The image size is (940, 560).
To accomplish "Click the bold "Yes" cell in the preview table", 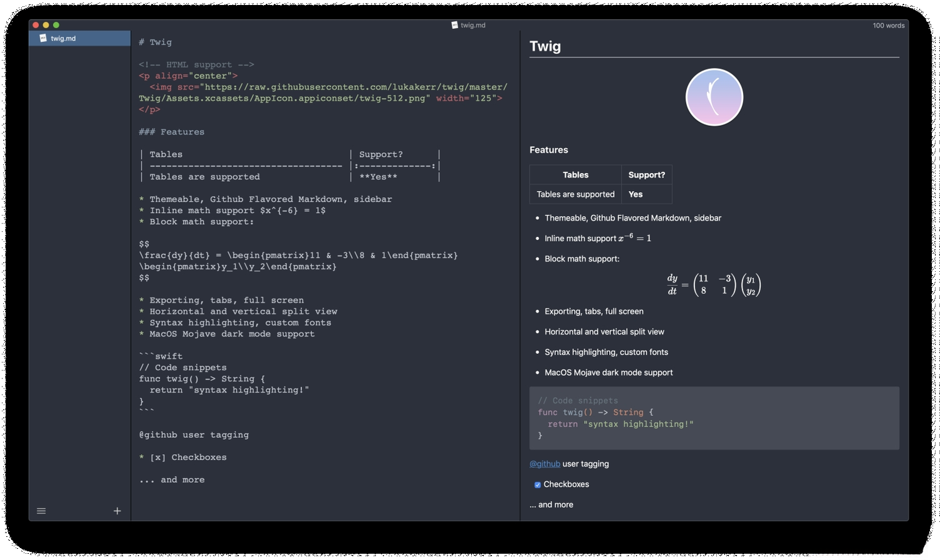I will click(647, 195).
